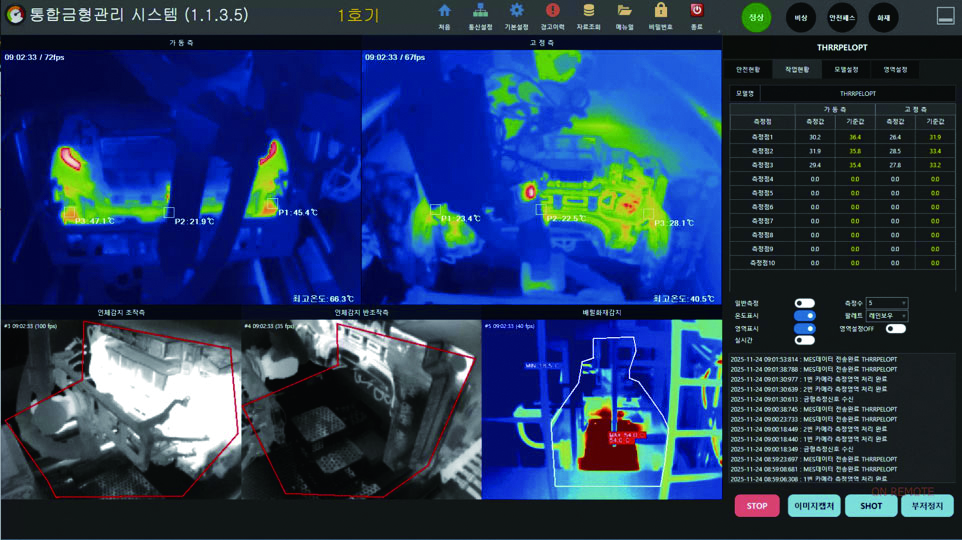This screenshot has width=962, height=540.
Task: Switch to the 모델설정 tab
Action: (846, 70)
